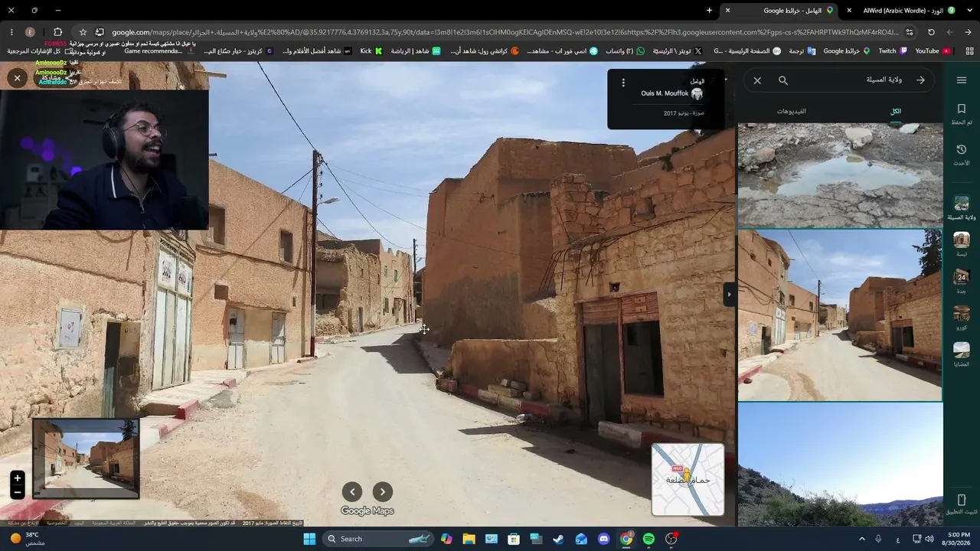Collapse the photo side panel with the arrow
The width and height of the screenshot is (980, 551).
pyautogui.click(x=730, y=295)
